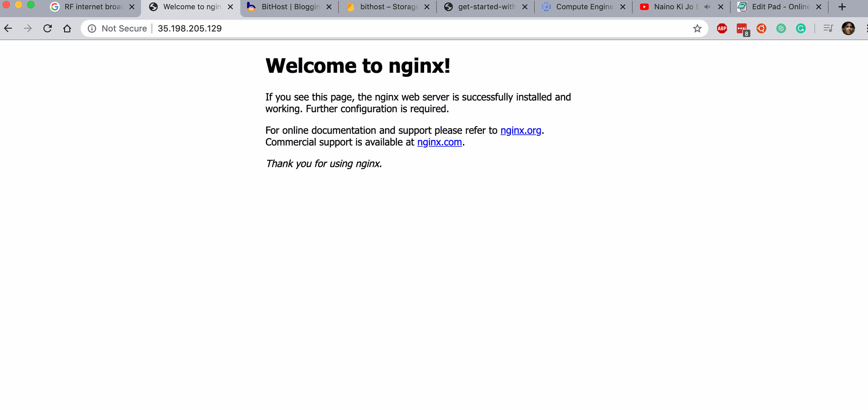This screenshot has width=868, height=410.
Task: Open the Grammarly extension
Action: (x=801, y=29)
